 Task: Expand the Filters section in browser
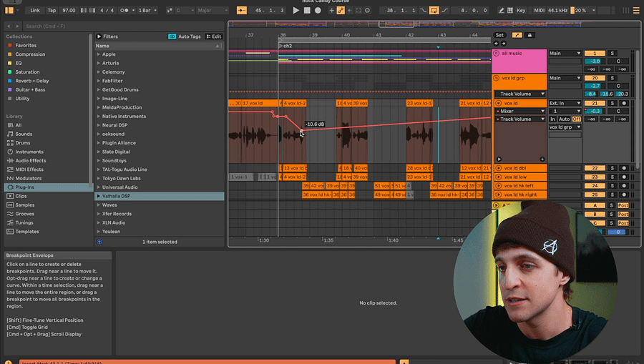click(x=99, y=36)
